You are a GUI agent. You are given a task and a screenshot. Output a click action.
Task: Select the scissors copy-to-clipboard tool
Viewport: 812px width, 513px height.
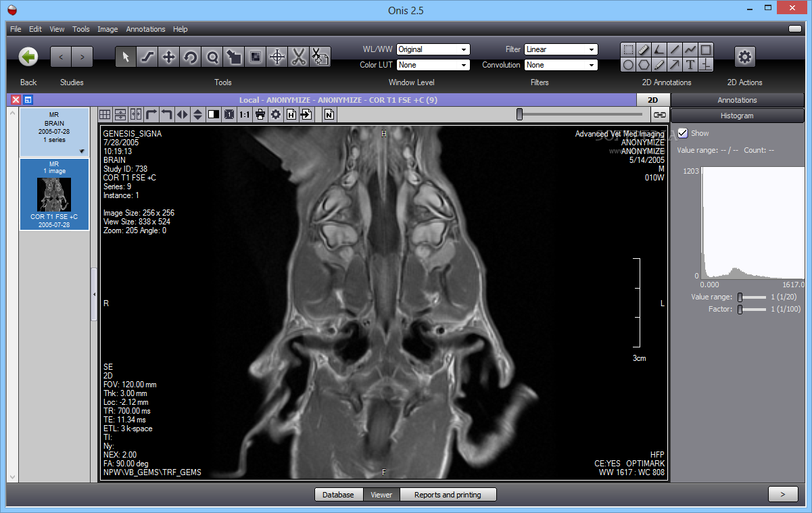[x=320, y=57]
